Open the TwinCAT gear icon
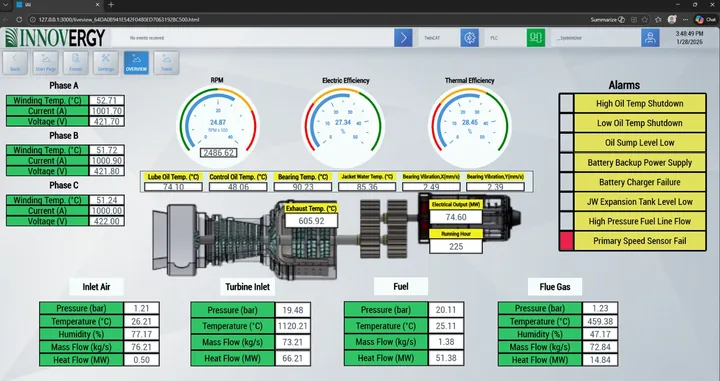This screenshot has height=381, width=720. point(469,38)
